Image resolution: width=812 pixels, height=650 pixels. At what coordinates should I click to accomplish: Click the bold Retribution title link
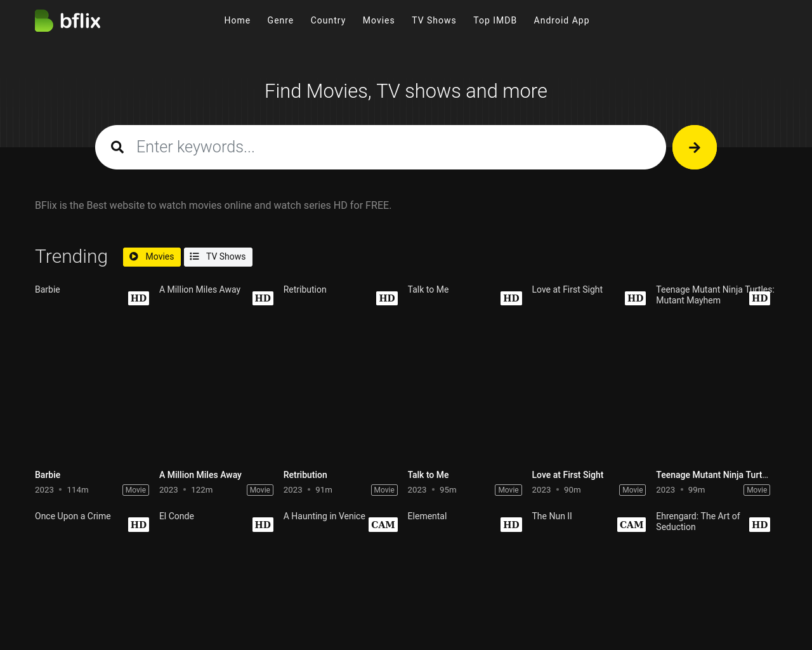[305, 475]
